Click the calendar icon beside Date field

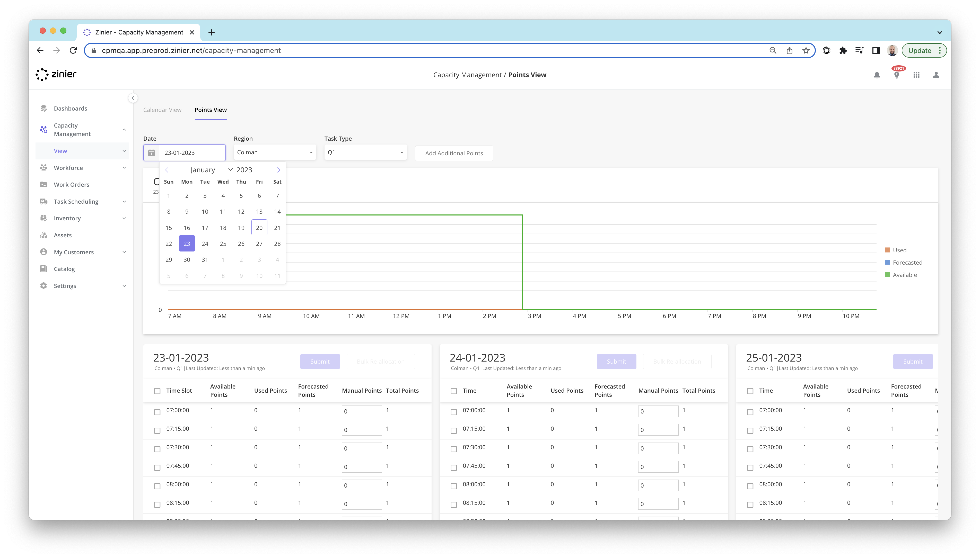tap(152, 153)
